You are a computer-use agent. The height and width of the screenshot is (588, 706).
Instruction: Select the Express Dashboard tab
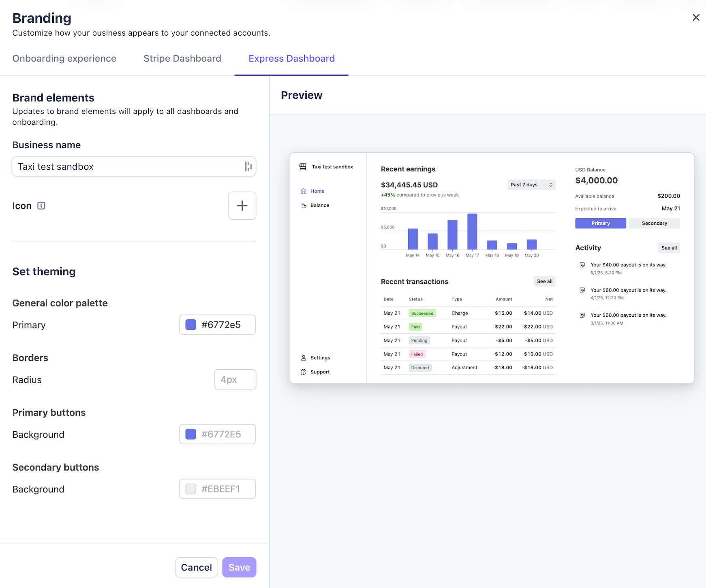coord(291,58)
